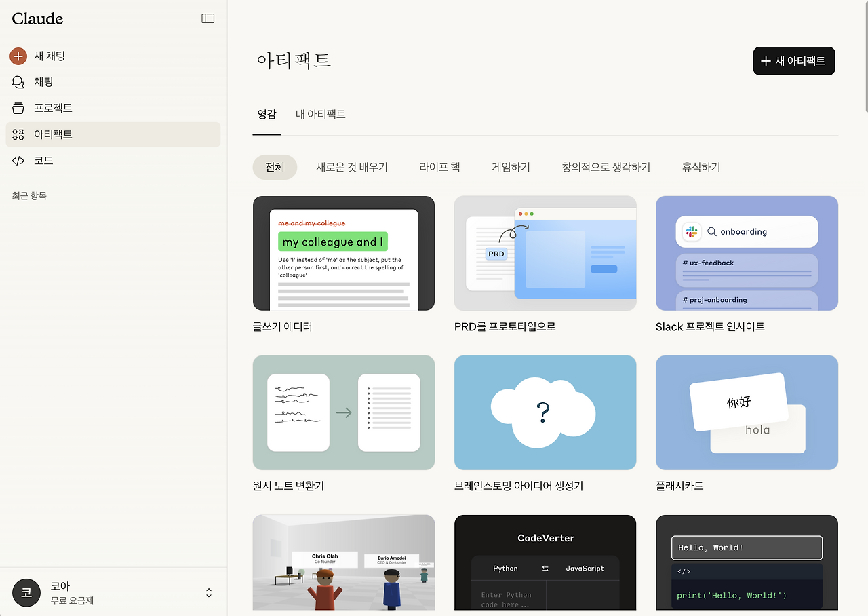Open the 원시 노트 변환기 thumbnail
Screen dimensions: 868x616
coord(344,412)
